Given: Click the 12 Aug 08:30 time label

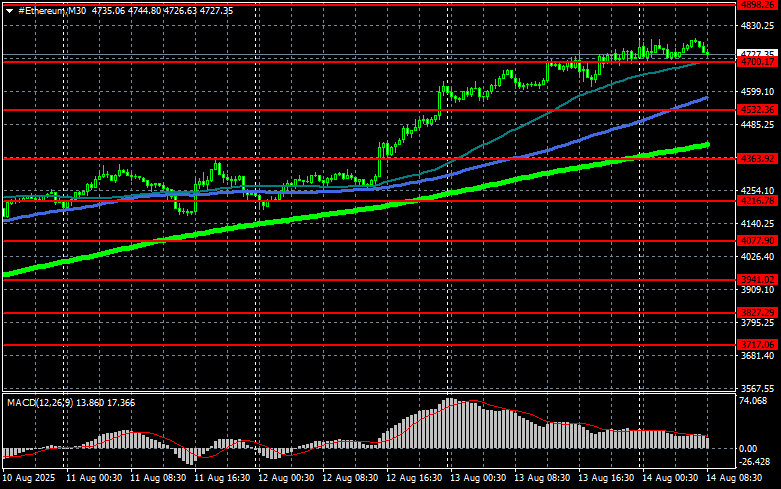Looking at the screenshot, I should tap(350, 478).
